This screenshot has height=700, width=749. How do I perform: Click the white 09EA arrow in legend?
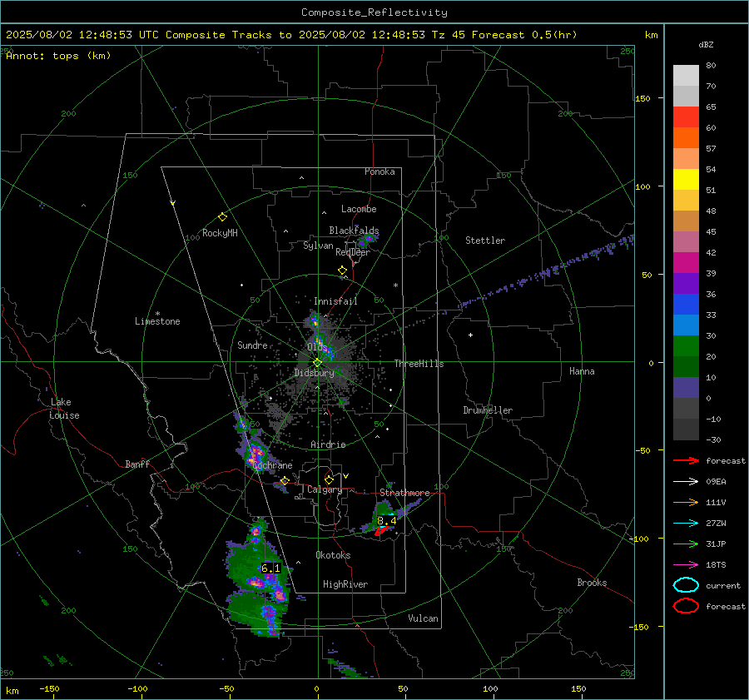pyautogui.click(x=686, y=482)
